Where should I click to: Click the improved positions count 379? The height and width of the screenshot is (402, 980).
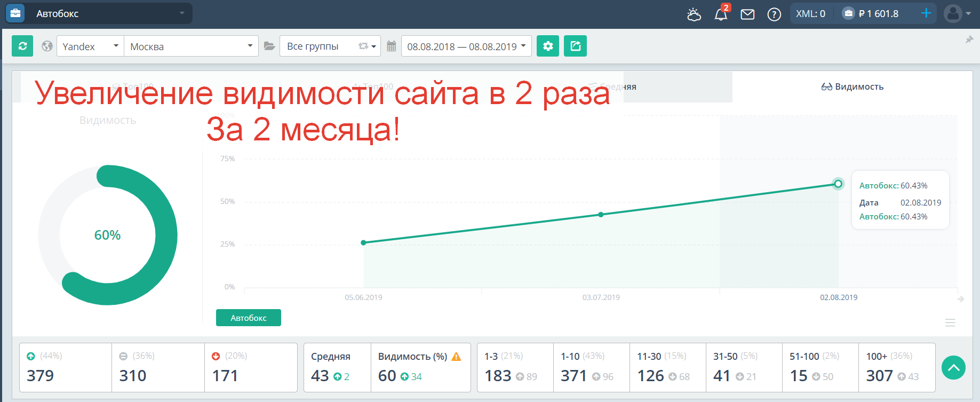click(x=41, y=376)
